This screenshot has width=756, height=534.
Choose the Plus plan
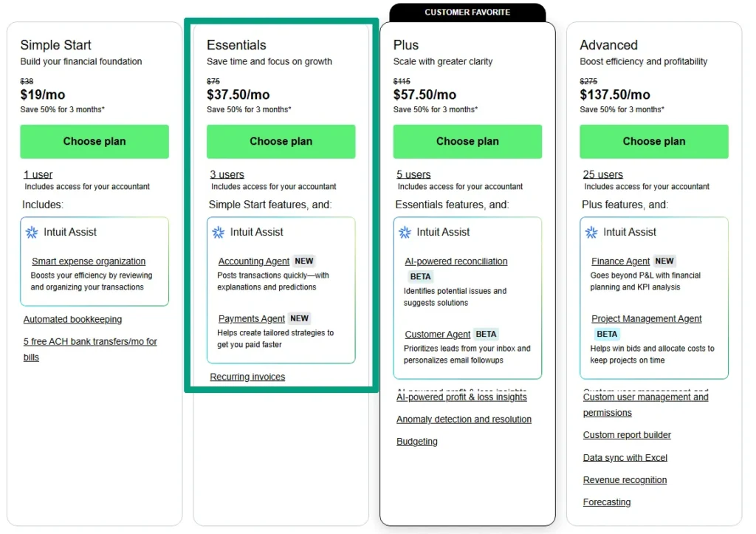(x=467, y=141)
